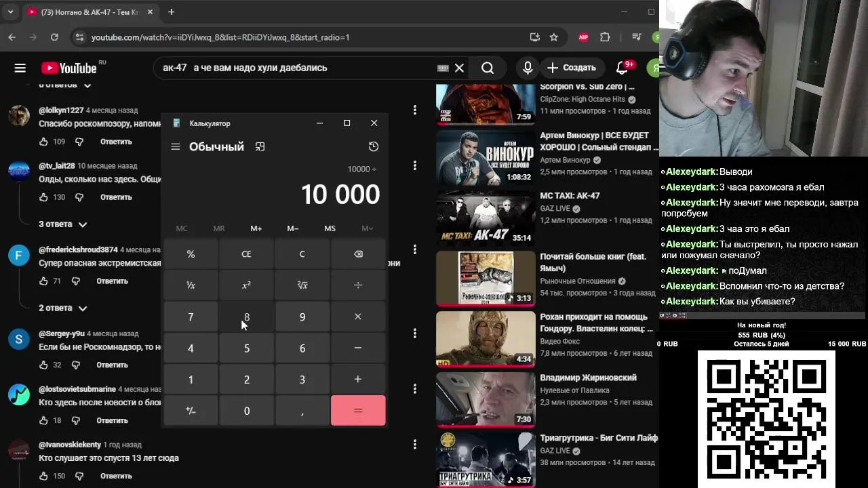This screenshot has height=488, width=868.
Task: Open the Владимир Жириновский video thumbnail
Action: point(486,399)
